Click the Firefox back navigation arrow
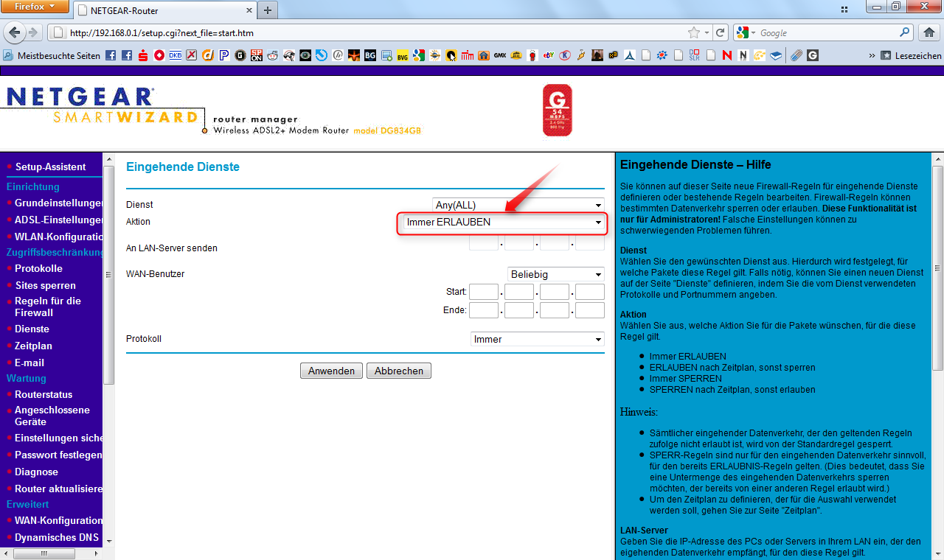944x560 pixels. tap(13, 32)
